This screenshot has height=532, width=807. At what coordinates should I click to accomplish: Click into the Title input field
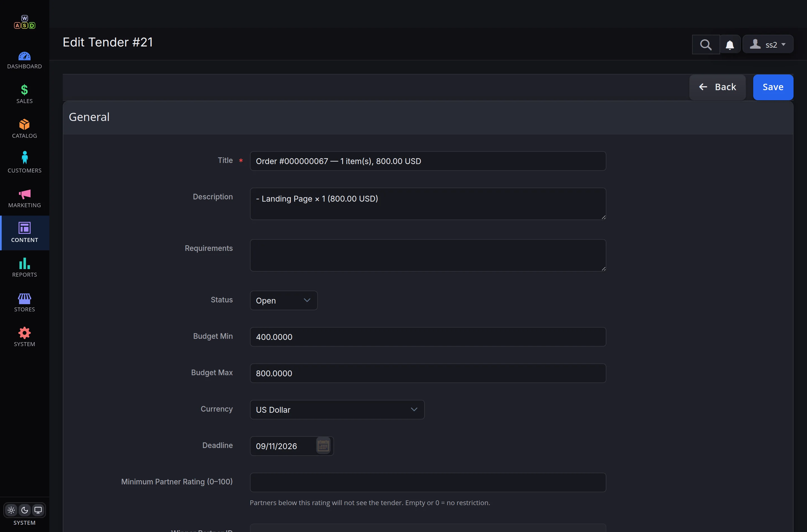[428, 161]
